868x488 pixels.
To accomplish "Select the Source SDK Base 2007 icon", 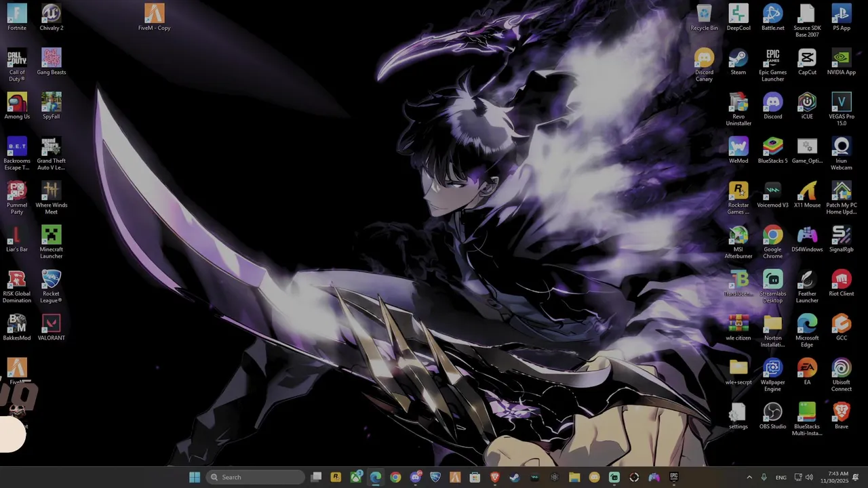I will coord(807,21).
